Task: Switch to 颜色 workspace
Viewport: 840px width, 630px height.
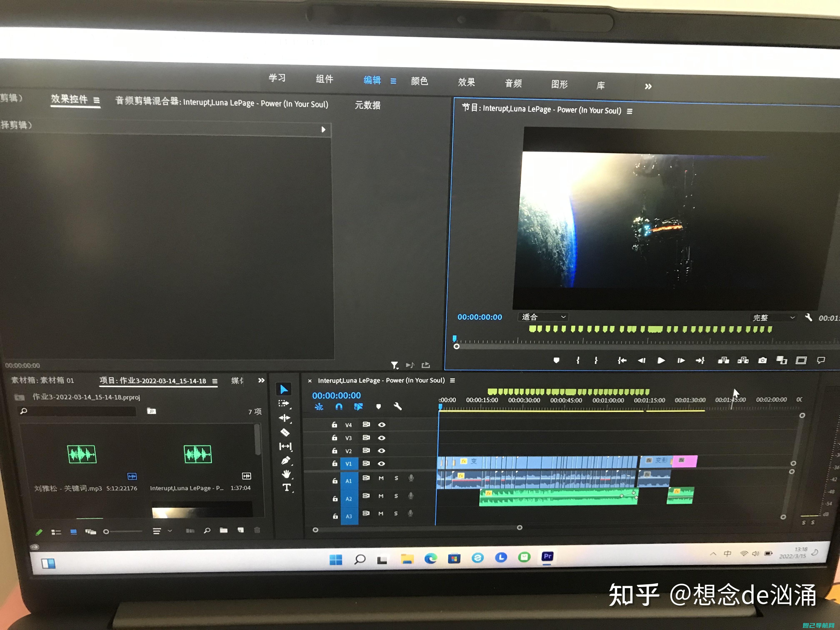Action: pos(419,81)
